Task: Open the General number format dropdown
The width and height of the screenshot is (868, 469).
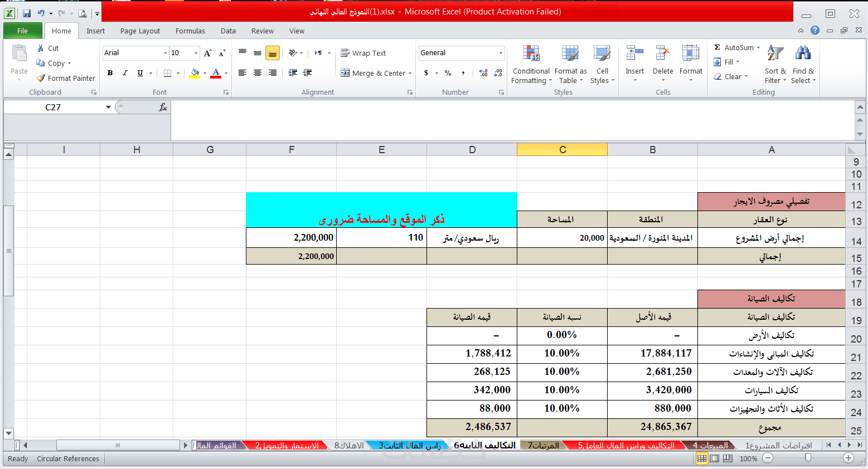Action: pyautogui.click(x=501, y=53)
